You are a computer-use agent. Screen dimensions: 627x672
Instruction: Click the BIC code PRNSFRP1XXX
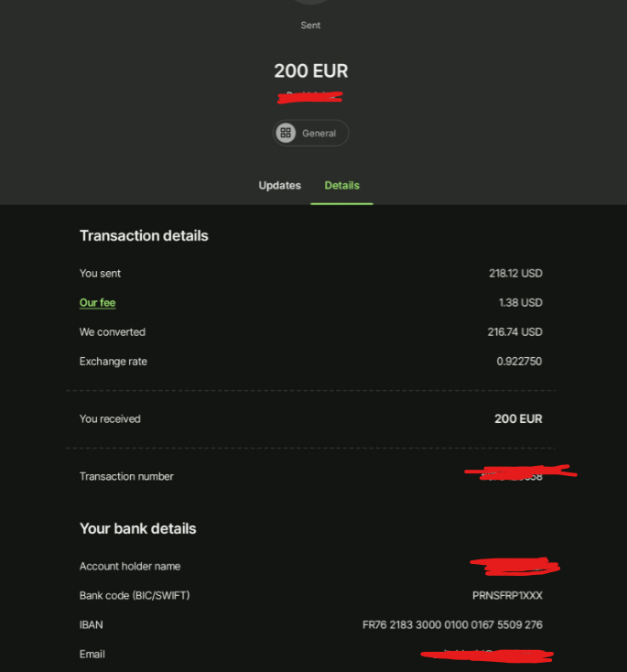(507, 595)
